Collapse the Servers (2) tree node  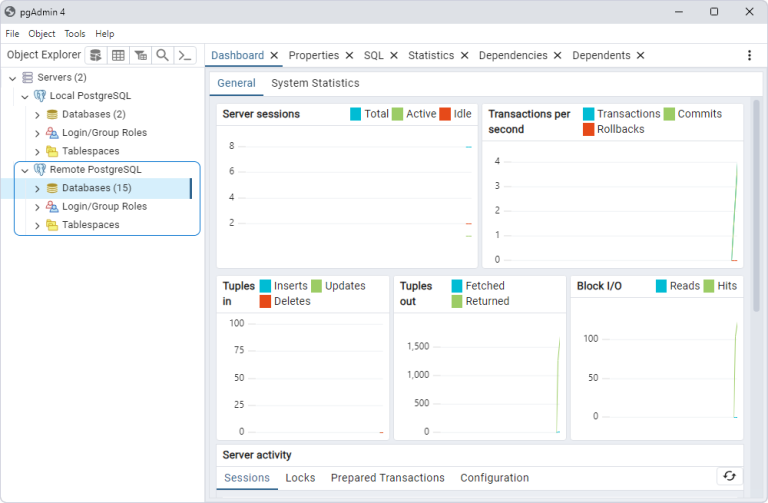[x=13, y=78]
